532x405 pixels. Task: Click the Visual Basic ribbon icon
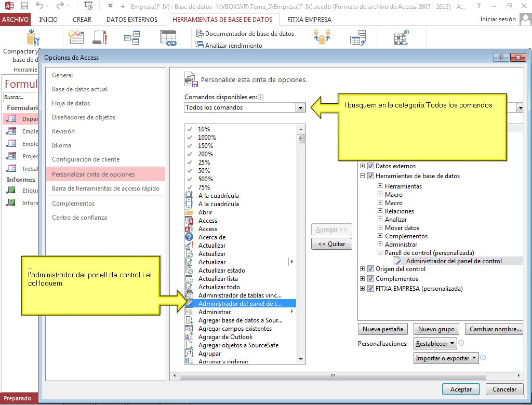pos(76,37)
